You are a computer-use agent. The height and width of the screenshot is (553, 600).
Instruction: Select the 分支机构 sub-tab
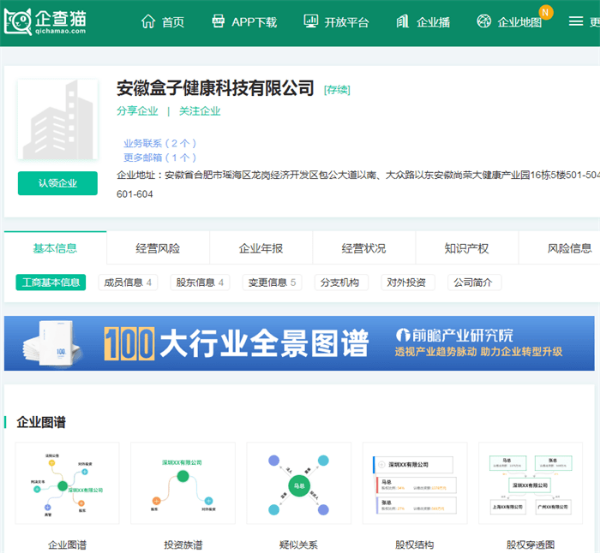pos(340,282)
